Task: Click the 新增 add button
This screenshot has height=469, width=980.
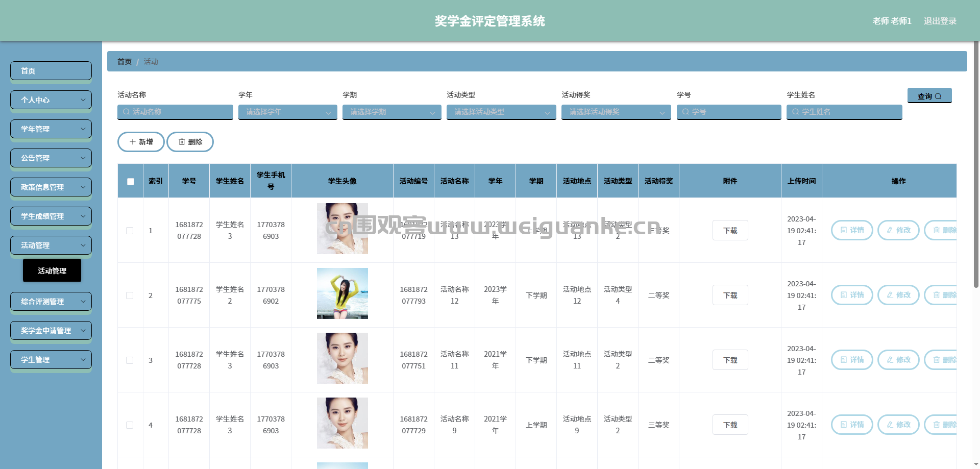Action: (141, 142)
